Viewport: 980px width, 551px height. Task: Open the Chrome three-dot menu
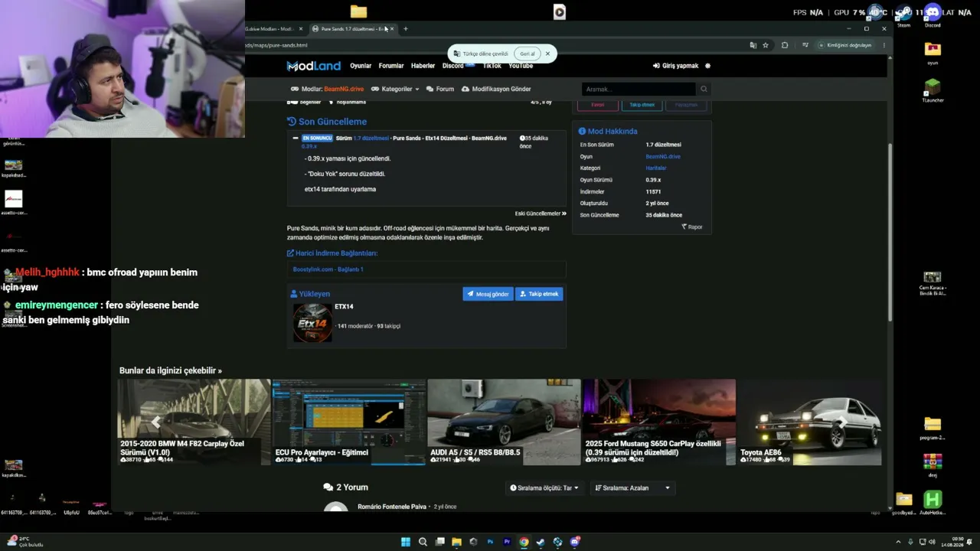884,45
